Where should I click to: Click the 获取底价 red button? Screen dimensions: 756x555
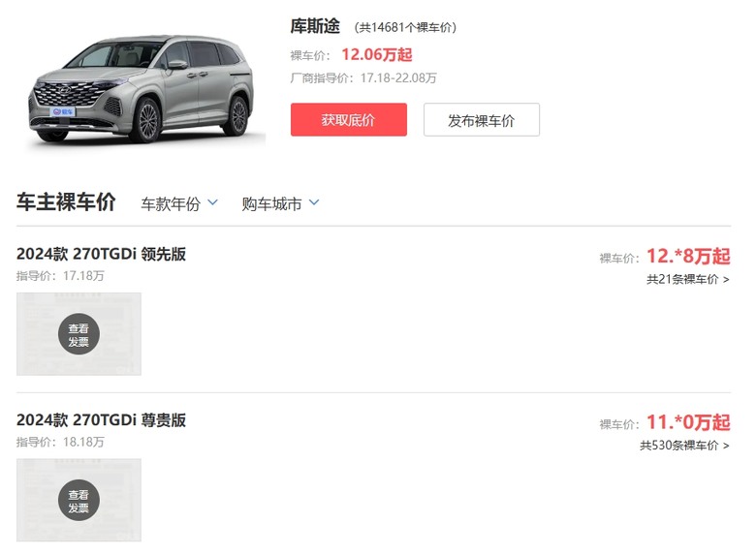pyautogui.click(x=349, y=119)
